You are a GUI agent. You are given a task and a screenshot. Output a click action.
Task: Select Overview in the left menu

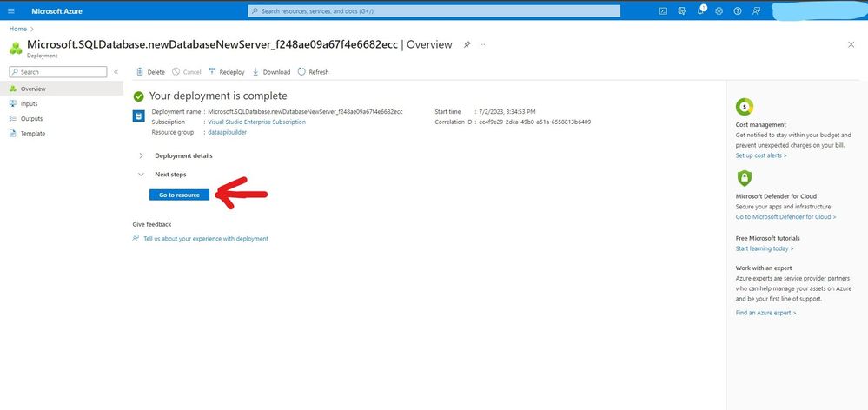[62, 89]
